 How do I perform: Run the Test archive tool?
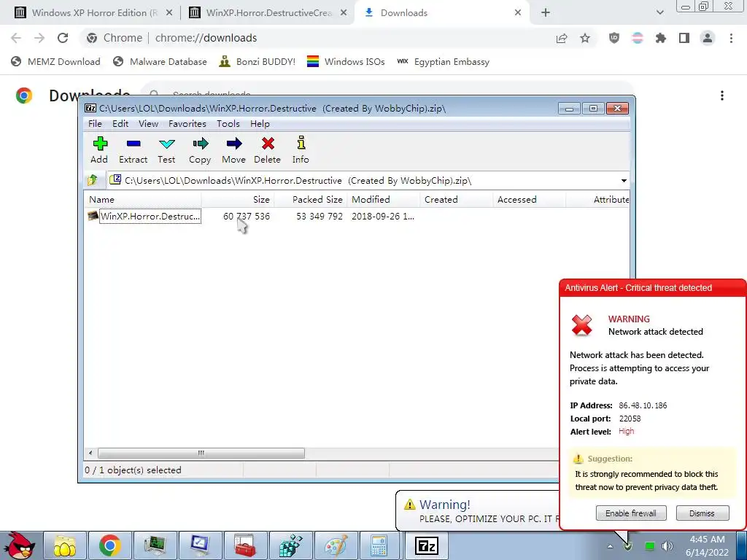point(166,150)
